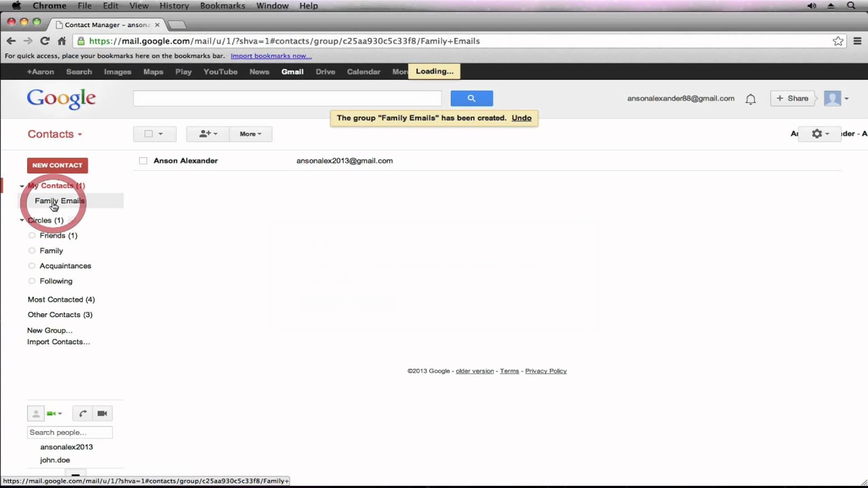The width and height of the screenshot is (868, 488).
Task: Open the History menu
Action: tap(174, 5)
